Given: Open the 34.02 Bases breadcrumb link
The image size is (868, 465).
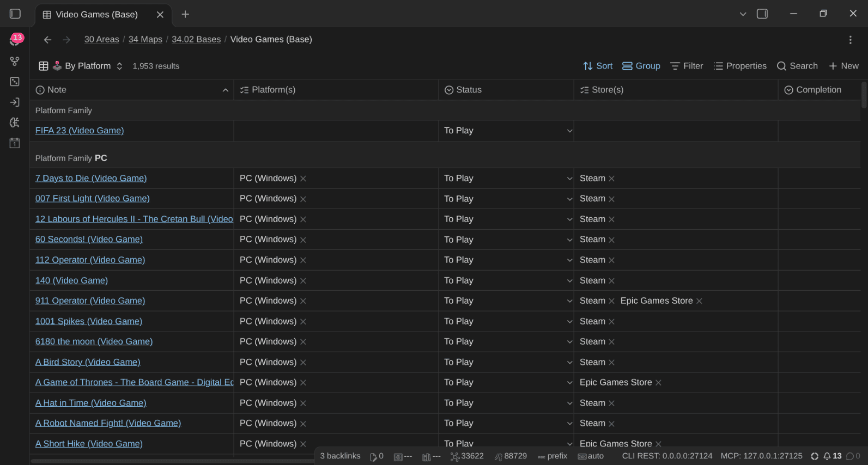Looking at the screenshot, I should (x=196, y=39).
